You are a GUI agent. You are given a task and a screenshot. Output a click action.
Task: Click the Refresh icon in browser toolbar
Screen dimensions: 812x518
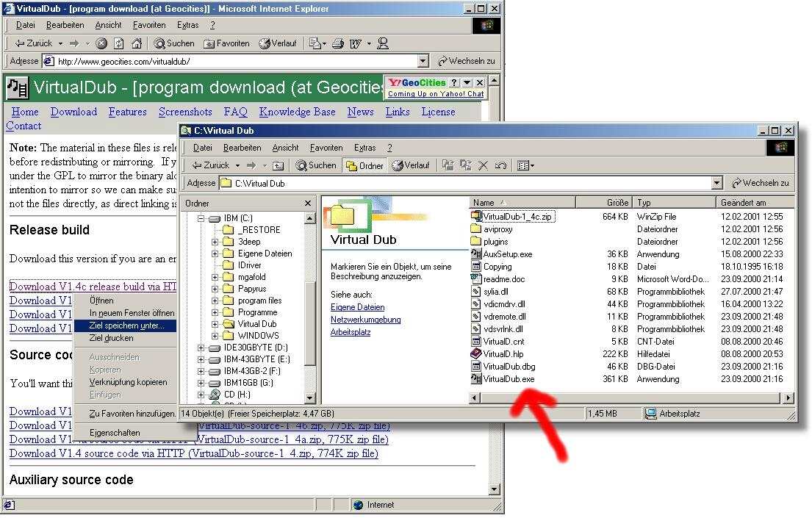tap(119, 44)
